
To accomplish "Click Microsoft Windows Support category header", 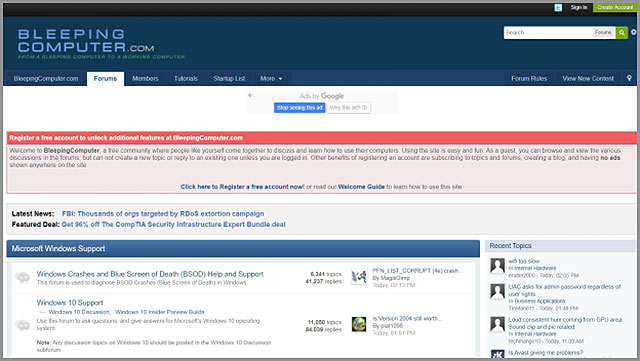I will 243,248.
